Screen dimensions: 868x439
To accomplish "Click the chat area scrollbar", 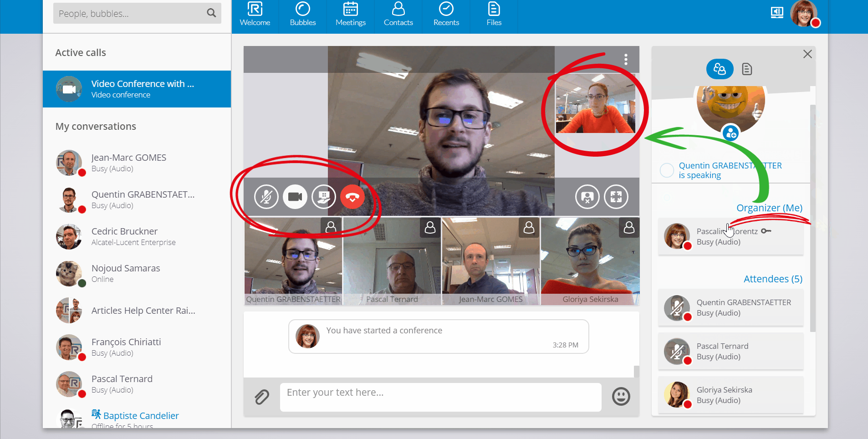I will pyautogui.click(x=637, y=371).
